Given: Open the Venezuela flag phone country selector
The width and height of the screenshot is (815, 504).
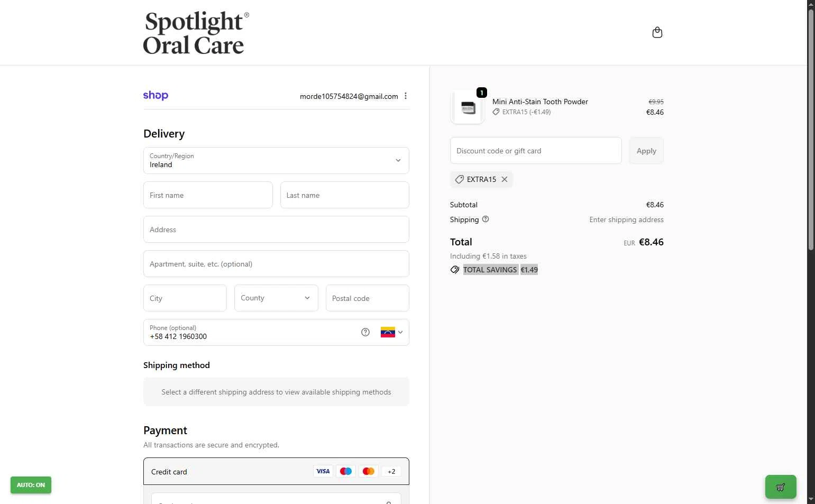Looking at the screenshot, I should tap(392, 332).
